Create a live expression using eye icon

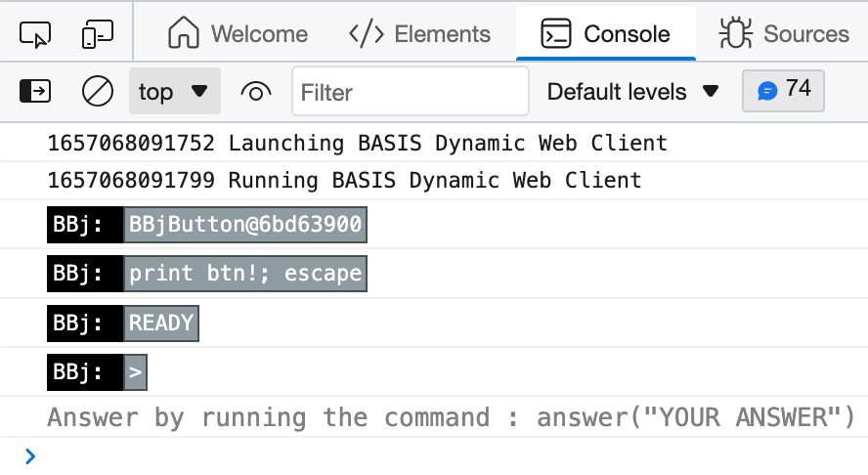[255, 92]
